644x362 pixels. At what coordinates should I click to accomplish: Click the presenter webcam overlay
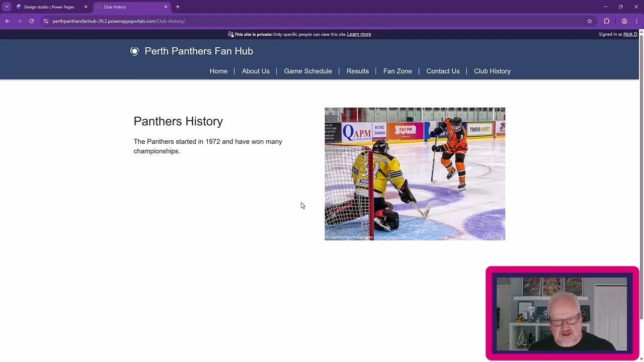pyautogui.click(x=562, y=313)
